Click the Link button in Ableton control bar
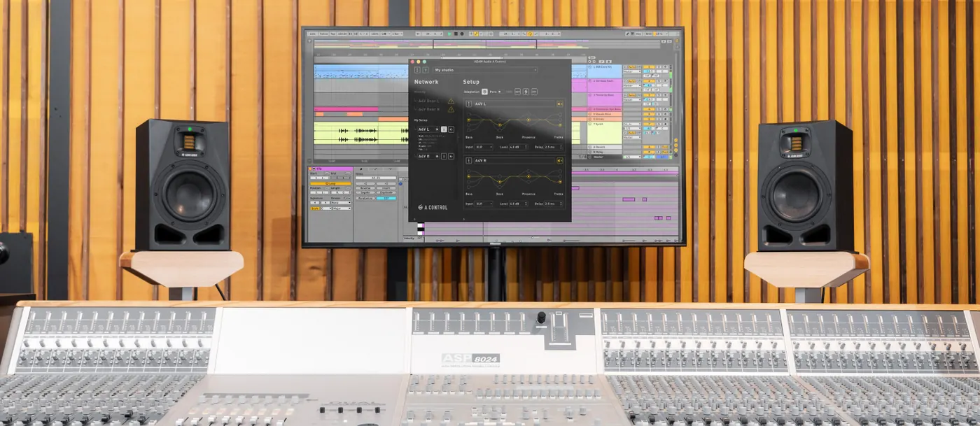 (312, 34)
